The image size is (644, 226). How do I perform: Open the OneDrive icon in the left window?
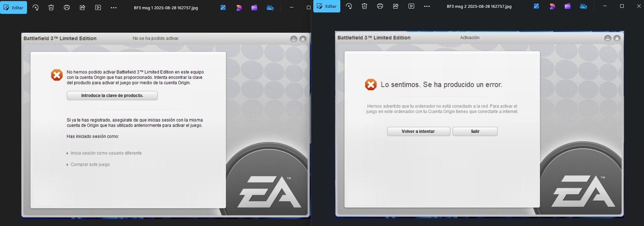pyautogui.click(x=270, y=7)
